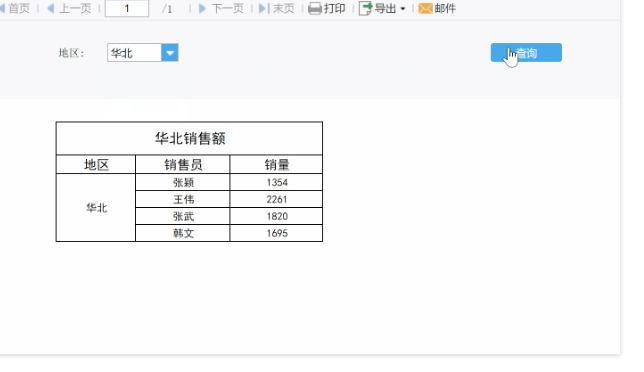Open the 地区 dropdown arrow
This screenshot has height=372, width=644.
(170, 53)
